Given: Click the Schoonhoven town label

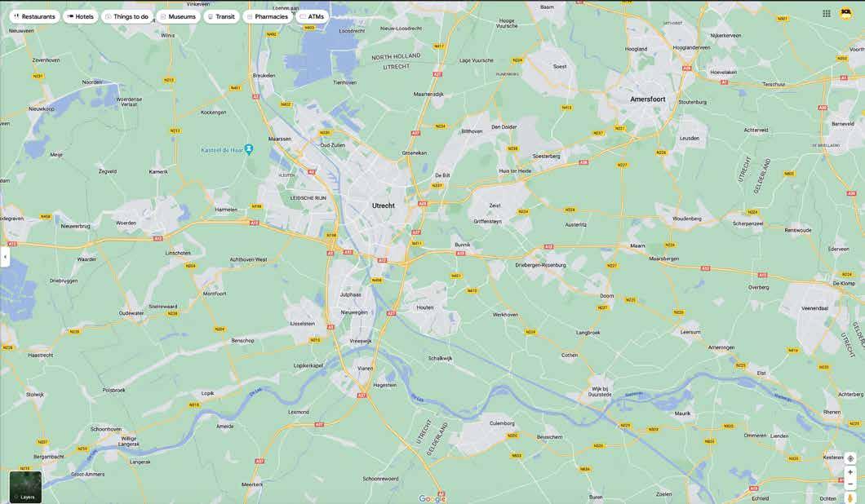Looking at the screenshot, I should [106, 429].
